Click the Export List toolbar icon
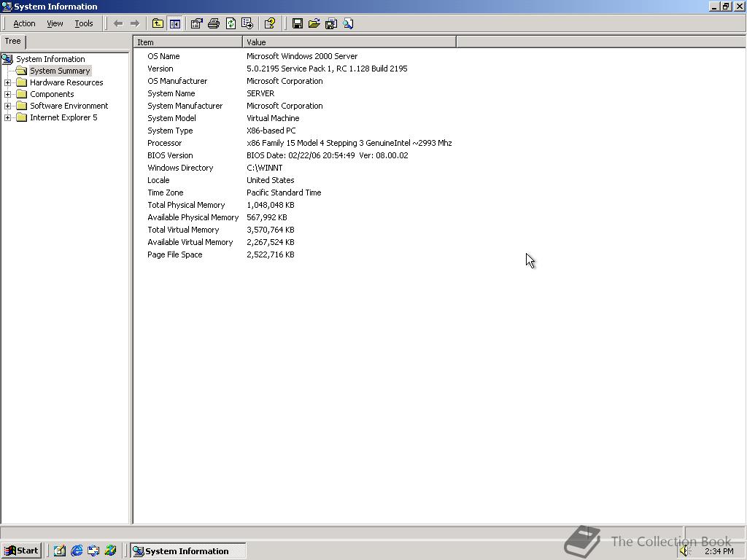The height and width of the screenshot is (560, 747). (247, 23)
